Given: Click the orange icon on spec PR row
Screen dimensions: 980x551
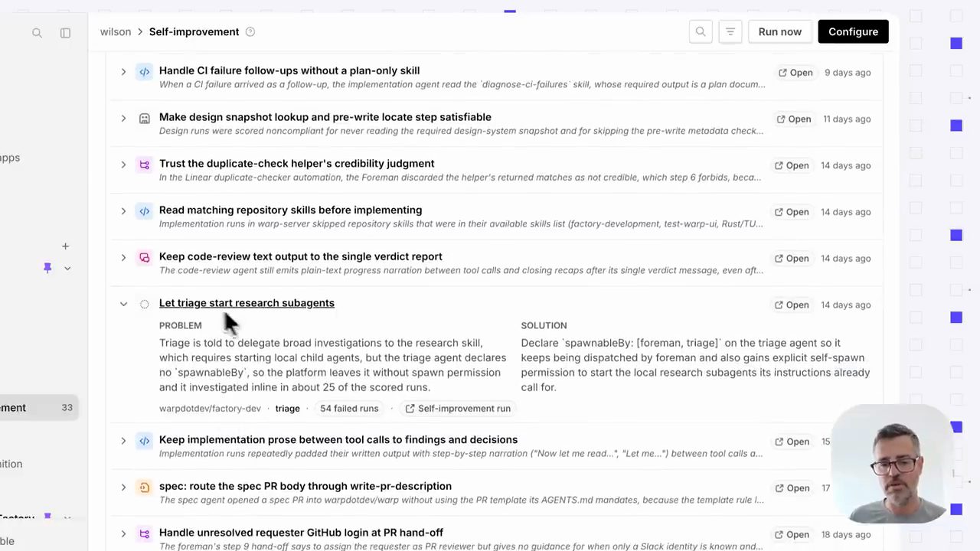Looking at the screenshot, I should [144, 487].
